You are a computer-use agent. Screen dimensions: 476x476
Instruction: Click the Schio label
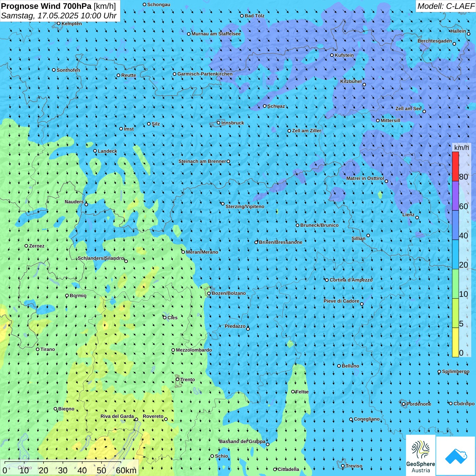221,456
